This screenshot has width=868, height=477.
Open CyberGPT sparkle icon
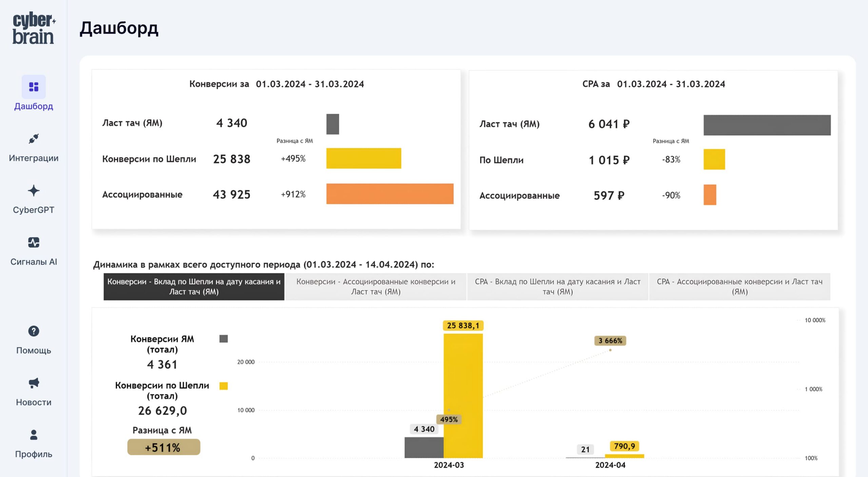point(34,191)
